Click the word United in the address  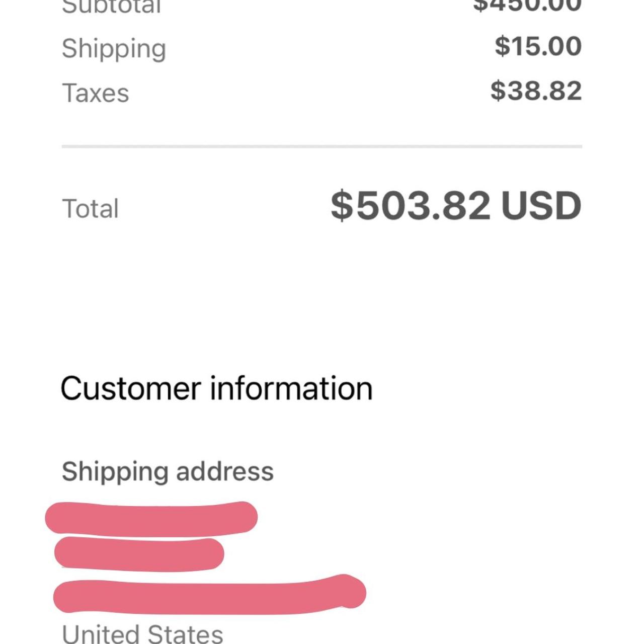point(100,634)
